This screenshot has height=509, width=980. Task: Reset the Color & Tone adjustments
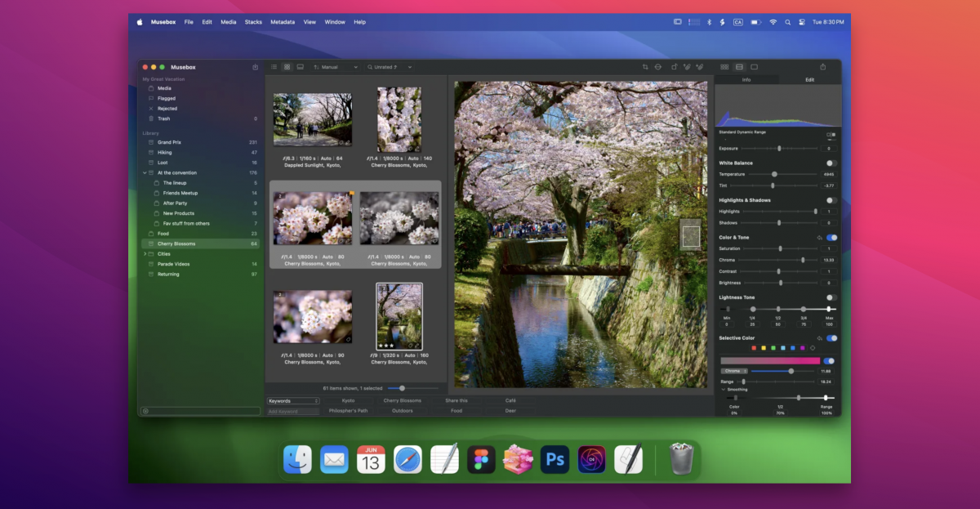pyautogui.click(x=818, y=238)
